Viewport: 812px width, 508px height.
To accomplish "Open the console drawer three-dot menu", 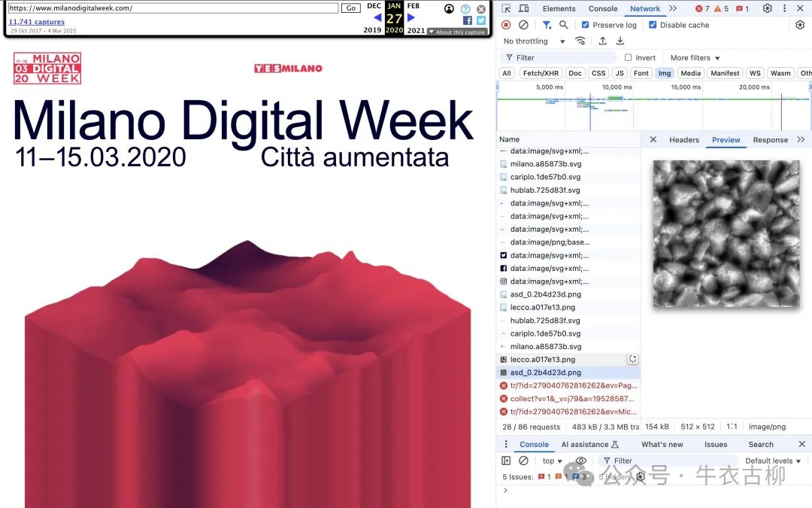I will click(x=506, y=444).
